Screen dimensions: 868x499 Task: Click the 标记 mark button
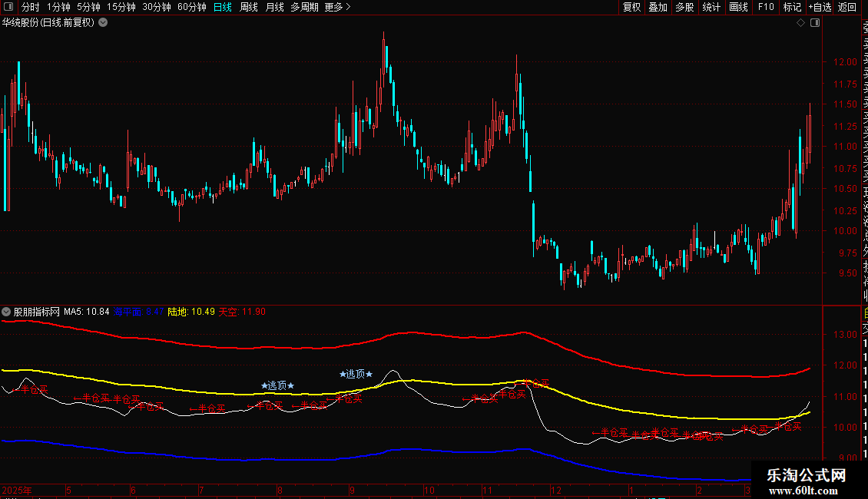pyautogui.click(x=792, y=7)
